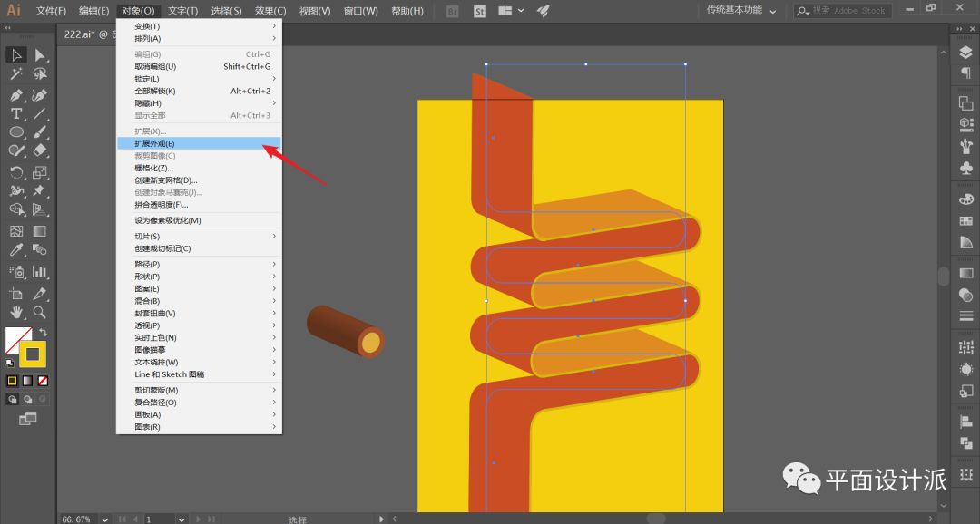980x524 pixels.
Task: Open the Layers panel icon
Action: click(965, 53)
